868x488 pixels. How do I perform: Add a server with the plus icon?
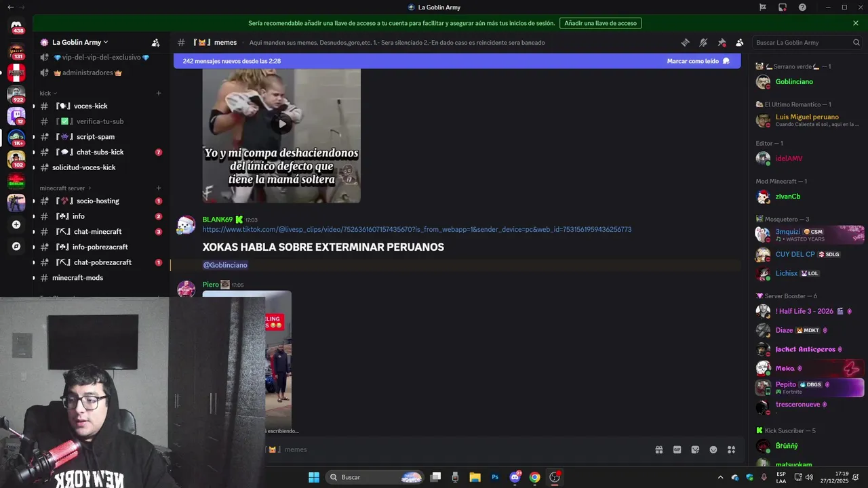tap(16, 224)
